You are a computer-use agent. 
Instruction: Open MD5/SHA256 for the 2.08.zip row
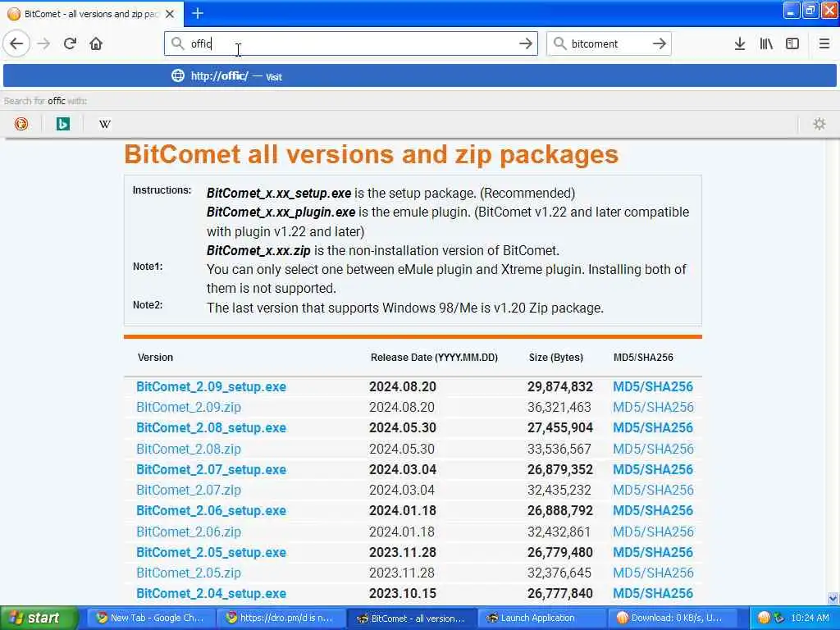coord(653,449)
